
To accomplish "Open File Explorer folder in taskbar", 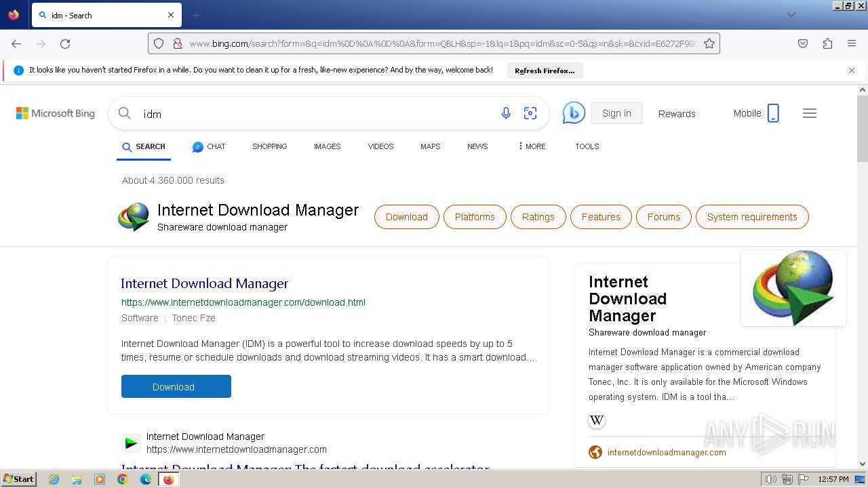I will point(77,479).
